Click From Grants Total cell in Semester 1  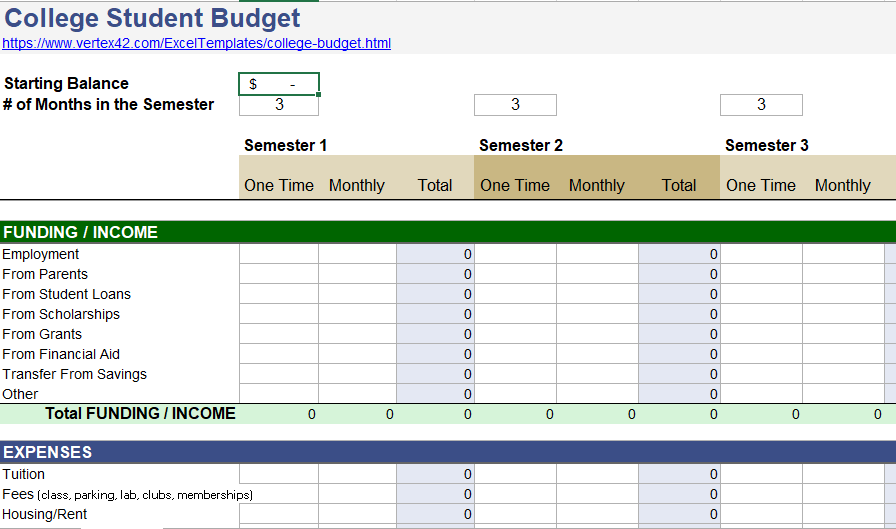(435, 334)
